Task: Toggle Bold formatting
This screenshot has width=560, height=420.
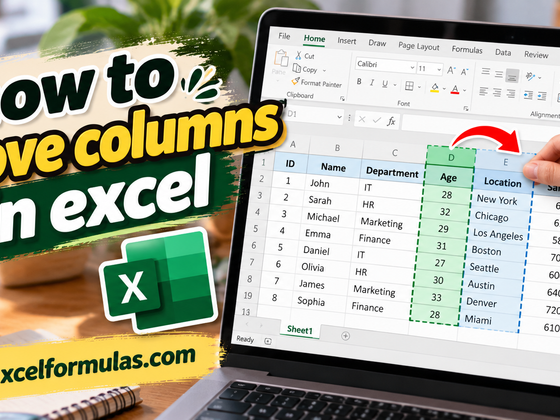Action: point(359,81)
